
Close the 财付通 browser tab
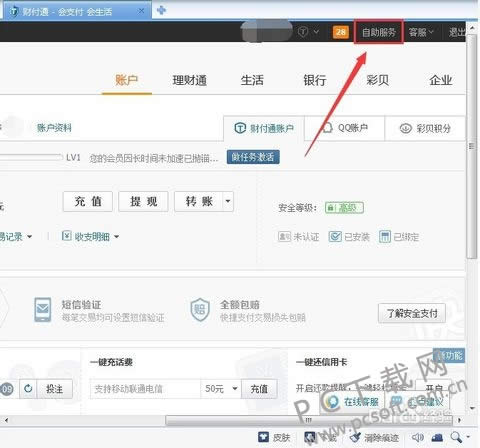click(141, 11)
